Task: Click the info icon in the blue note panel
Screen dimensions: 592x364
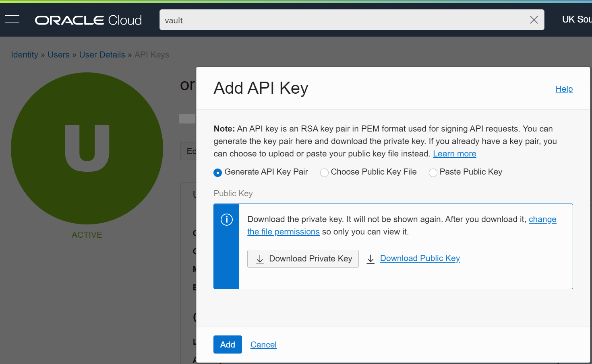Action: [226, 220]
